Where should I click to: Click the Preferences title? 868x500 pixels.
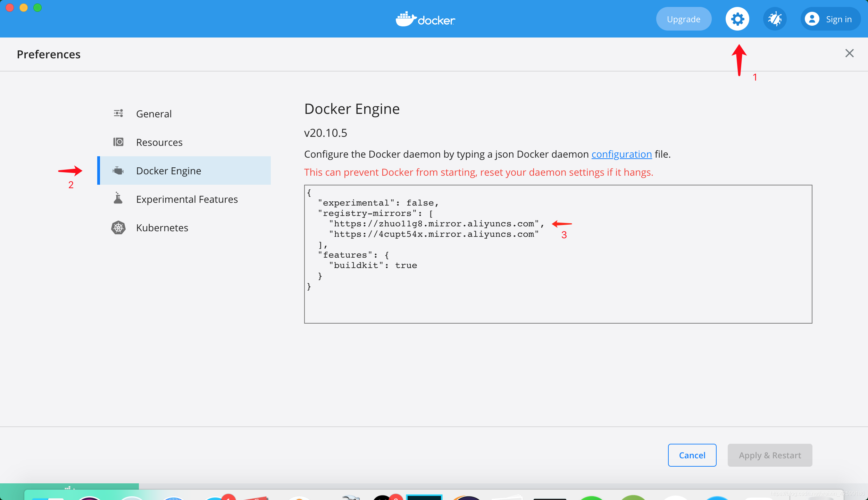pos(49,54)
